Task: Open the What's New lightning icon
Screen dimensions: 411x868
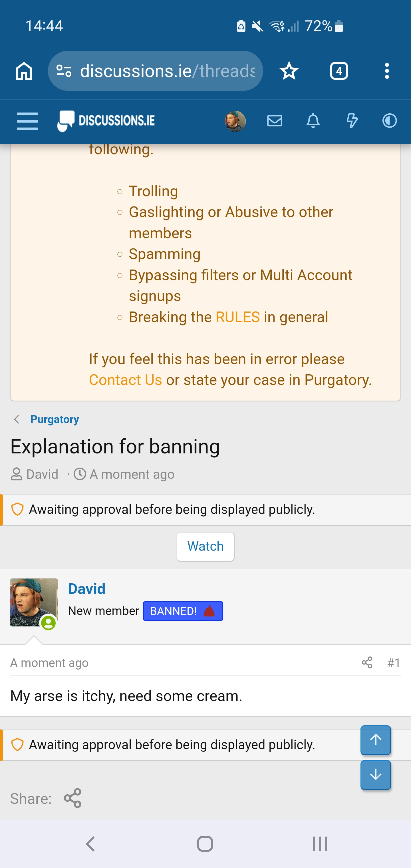Action: coord(352,120)
